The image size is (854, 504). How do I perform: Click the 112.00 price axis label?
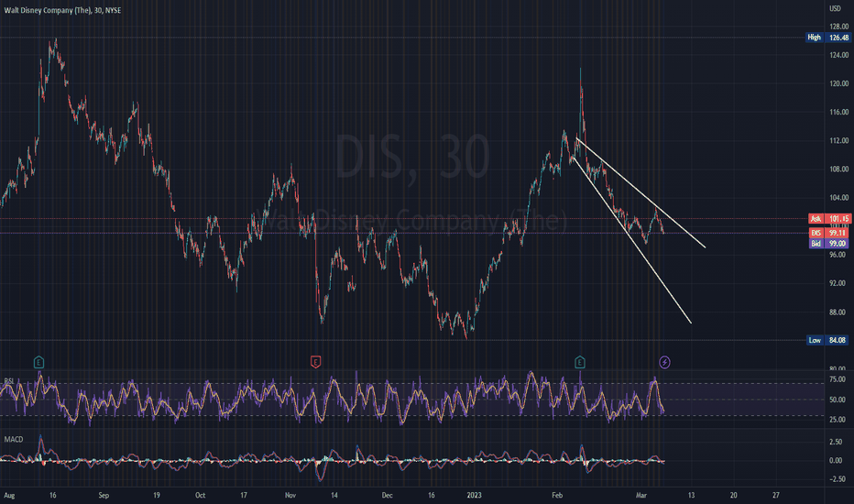[x=838, y=140]
